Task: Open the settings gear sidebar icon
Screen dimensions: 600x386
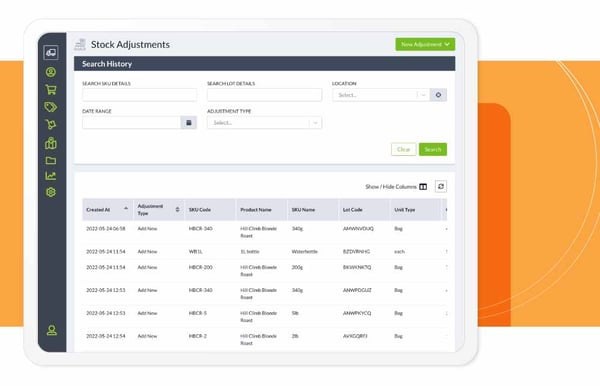Action: (x=51, y=192)
